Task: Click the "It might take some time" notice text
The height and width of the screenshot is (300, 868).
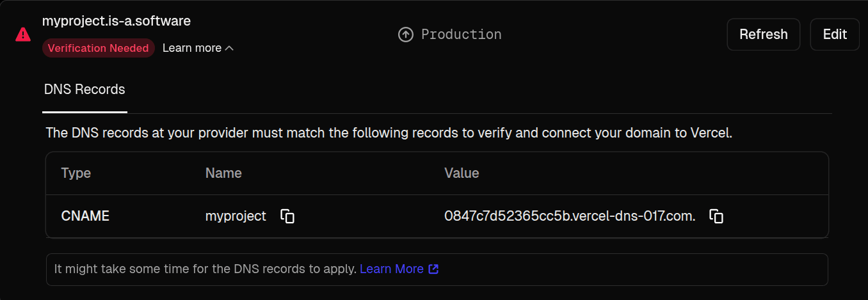Action: coord(205,269)
